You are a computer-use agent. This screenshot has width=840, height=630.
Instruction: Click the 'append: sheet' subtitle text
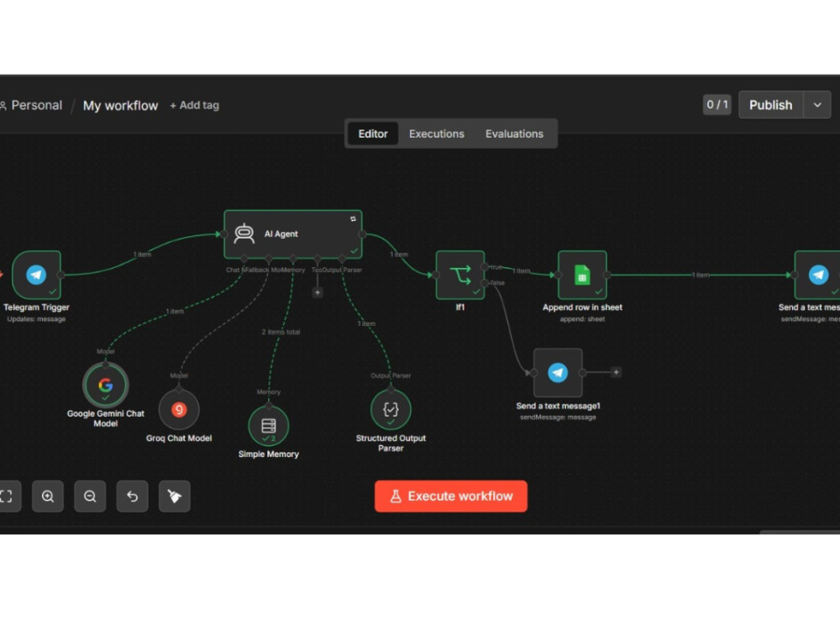[582, 319]
